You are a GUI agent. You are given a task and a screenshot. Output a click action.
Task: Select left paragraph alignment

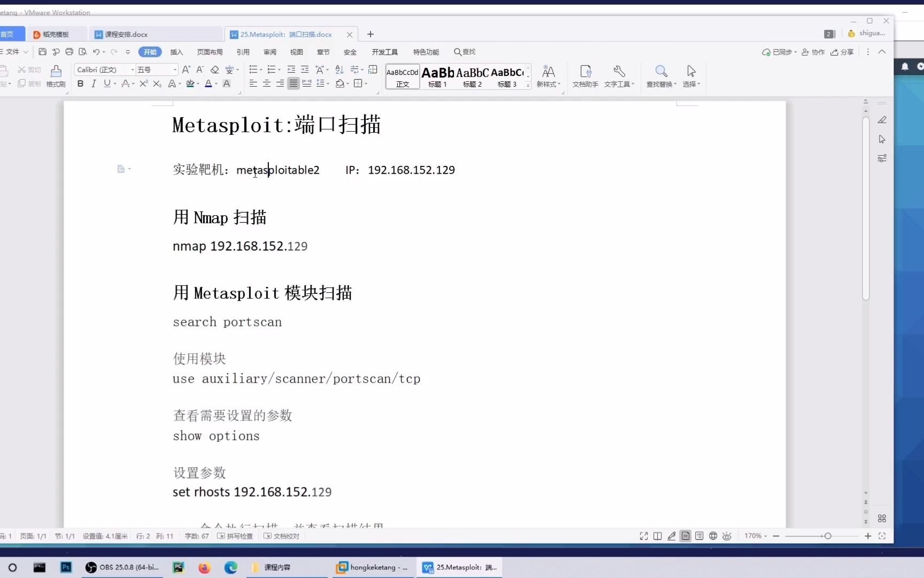click(253, 83)
